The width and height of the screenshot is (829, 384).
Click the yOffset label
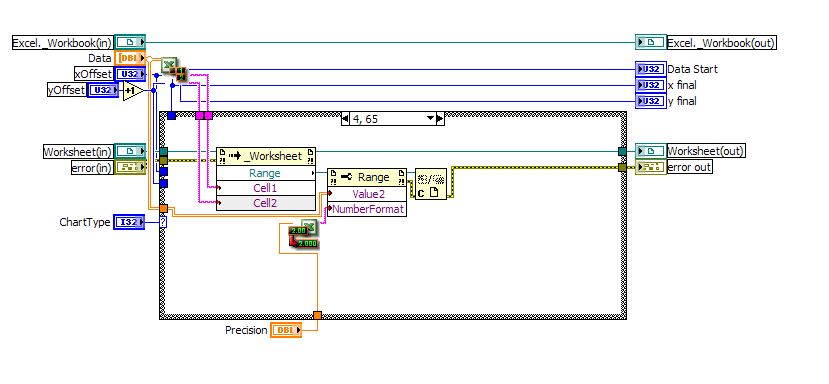[67, 90]
